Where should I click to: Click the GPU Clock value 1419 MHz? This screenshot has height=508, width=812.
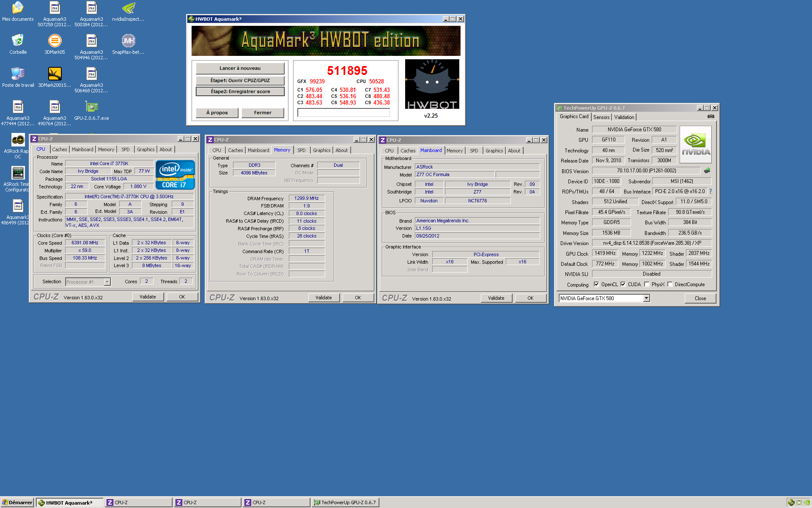point(605,253)
